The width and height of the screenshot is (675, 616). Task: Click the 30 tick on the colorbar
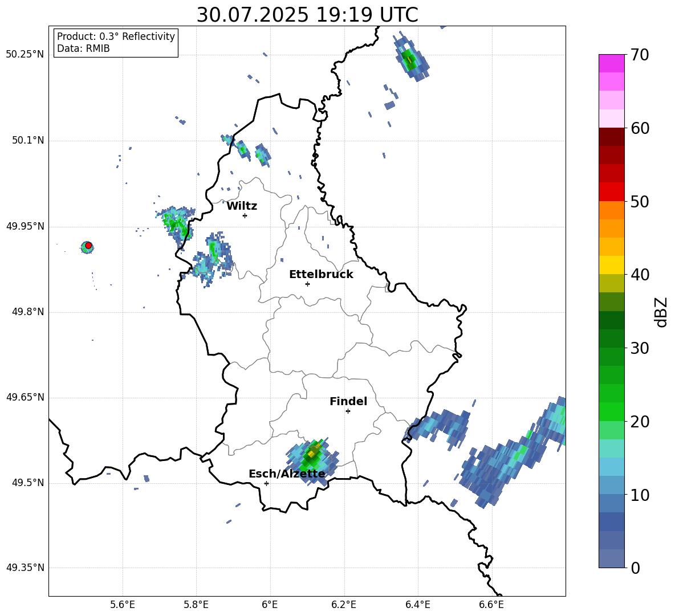pos(640,348)
